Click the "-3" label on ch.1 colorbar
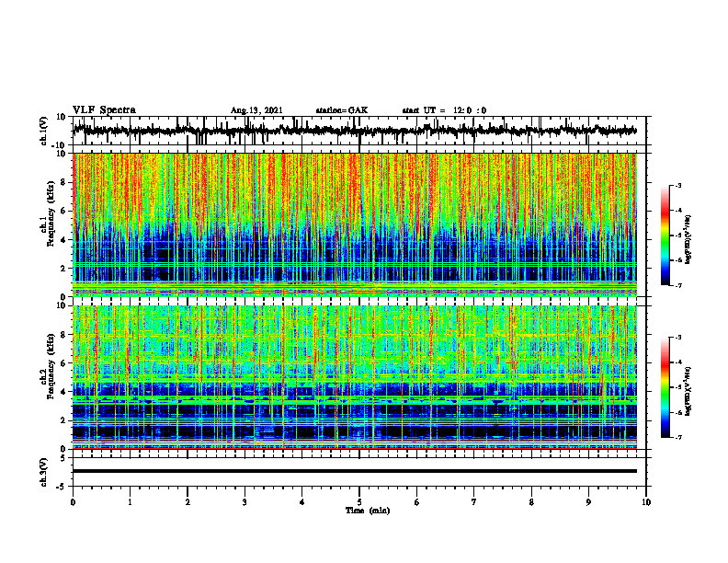 click(x=677, y=186)
